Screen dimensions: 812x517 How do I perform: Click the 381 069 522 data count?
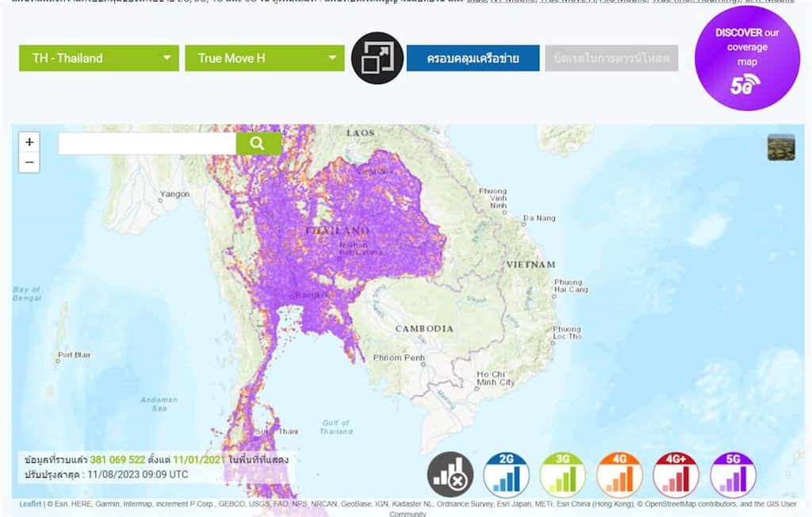(x=117, y=459)
